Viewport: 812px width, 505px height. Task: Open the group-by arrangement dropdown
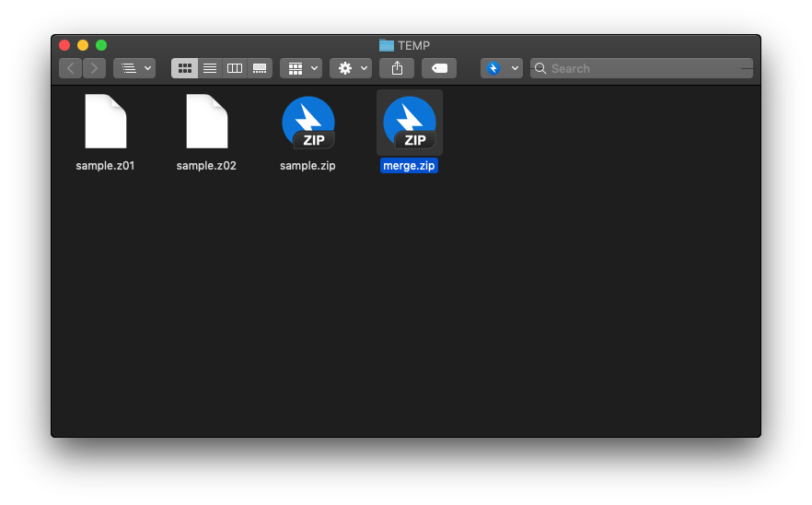[x=301, y=68]
